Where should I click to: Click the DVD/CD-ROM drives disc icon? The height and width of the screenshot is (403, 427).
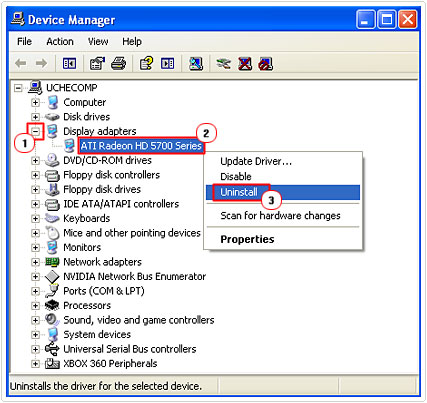pos(52,160)
